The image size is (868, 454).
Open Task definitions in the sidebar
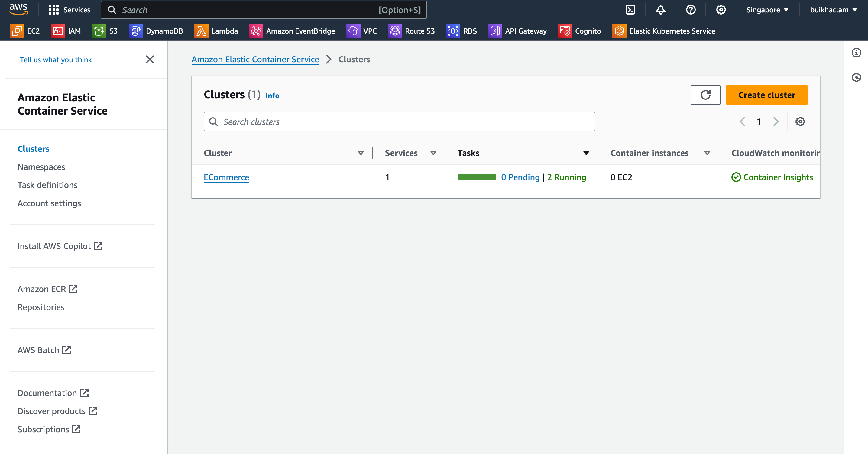[47, 185]
